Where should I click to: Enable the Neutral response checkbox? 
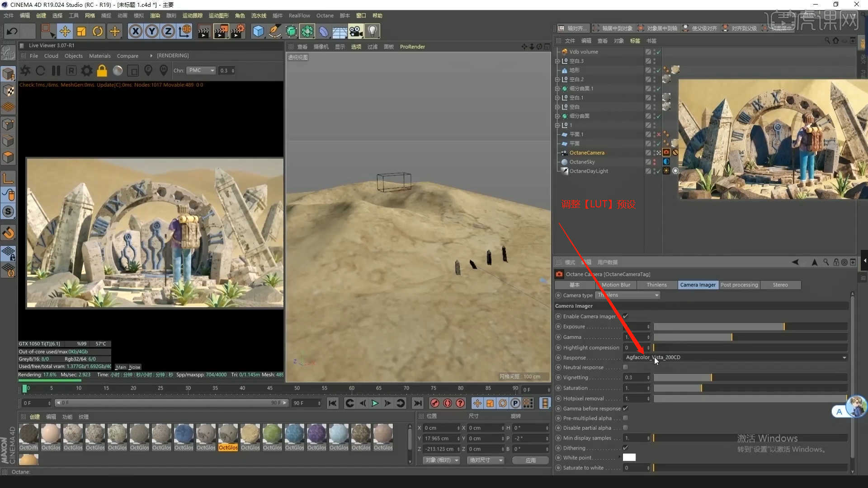[626, 367]
